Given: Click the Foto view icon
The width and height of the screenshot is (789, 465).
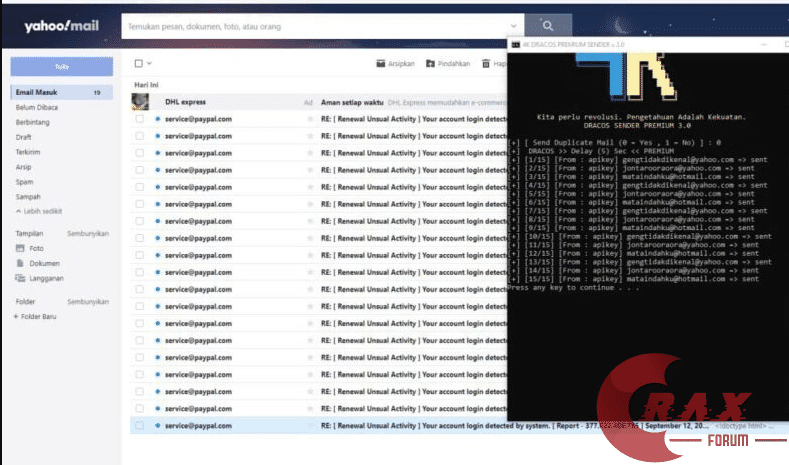Looking at the screenshot, I should coord(20,248).
